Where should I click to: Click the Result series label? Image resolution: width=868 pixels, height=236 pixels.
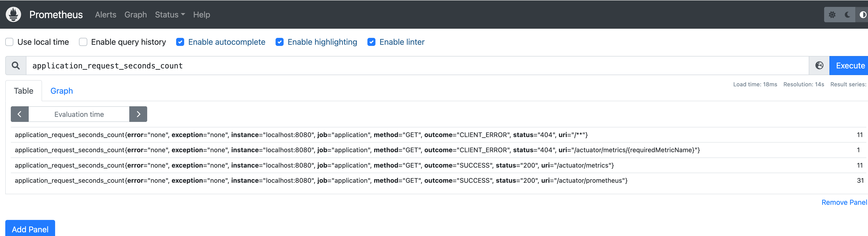pos(848,84)
